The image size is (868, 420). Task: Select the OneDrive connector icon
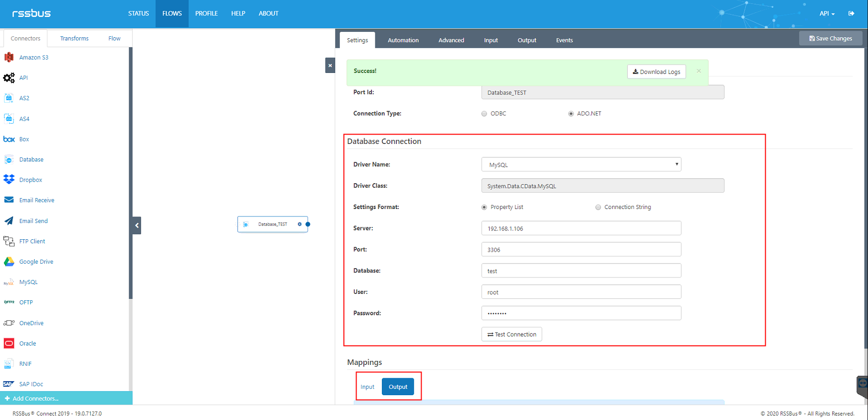[x=9, y=323]
